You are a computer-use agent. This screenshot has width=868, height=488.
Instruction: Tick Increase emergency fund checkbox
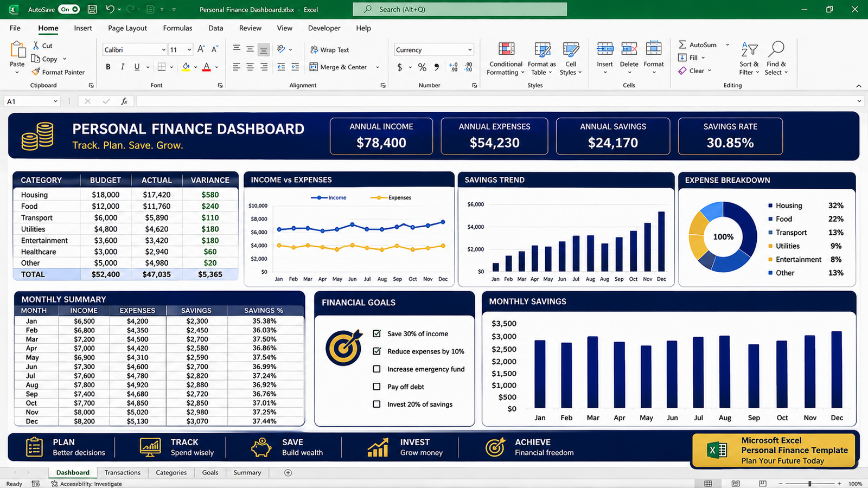coord(376,369)
